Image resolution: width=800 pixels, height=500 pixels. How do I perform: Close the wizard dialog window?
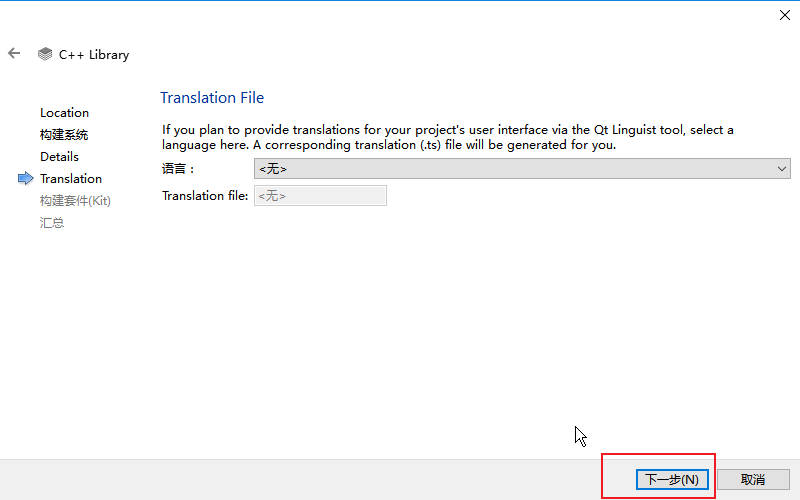(x=785, y=15)
